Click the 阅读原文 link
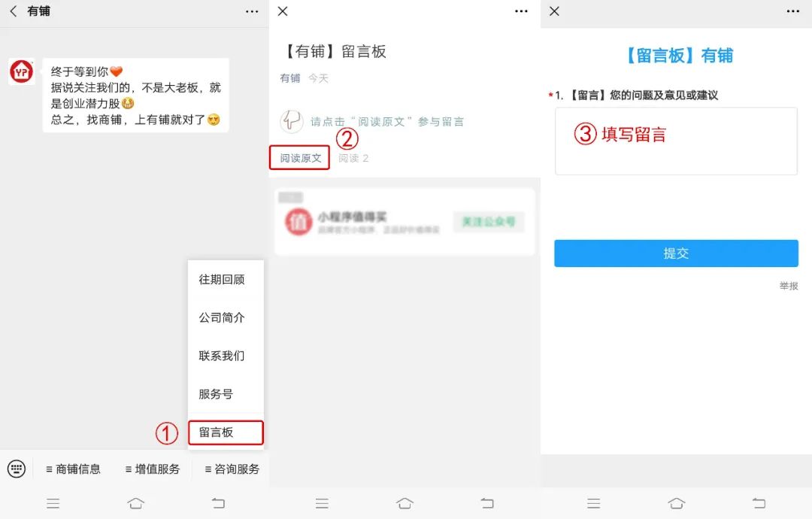Viewport: 812px width, 519px height. pyautogui.click(x=299, y=158)
